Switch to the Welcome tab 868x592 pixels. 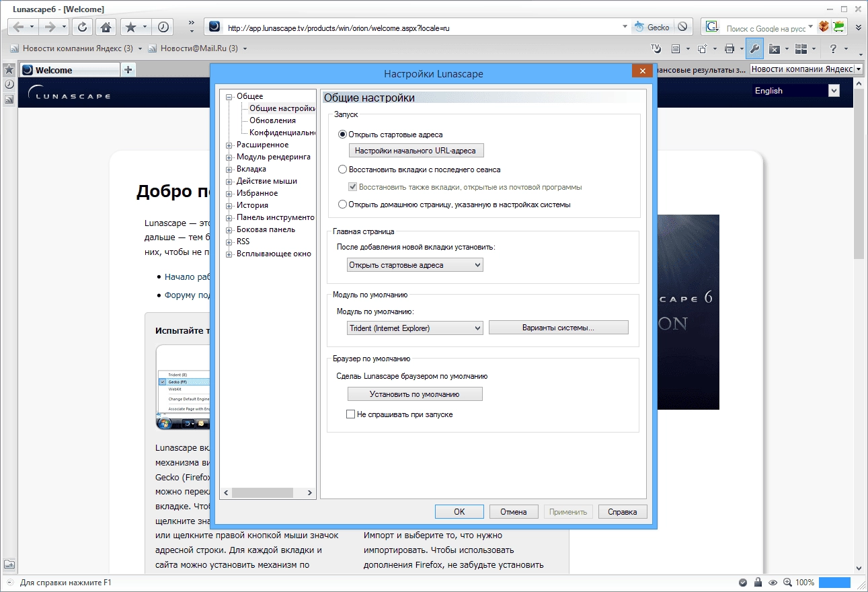point(69,70)
